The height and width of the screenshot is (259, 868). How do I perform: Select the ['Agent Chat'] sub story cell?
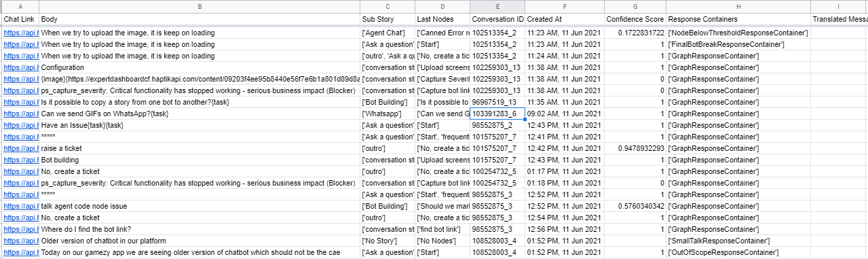click(x=387, y=33)
